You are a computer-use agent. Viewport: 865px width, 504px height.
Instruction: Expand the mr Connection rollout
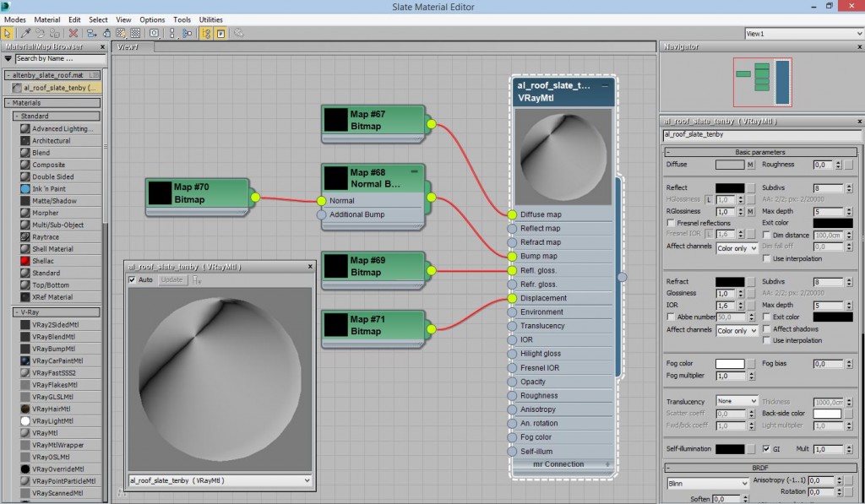pyautogui.click(x=560, y=463)
